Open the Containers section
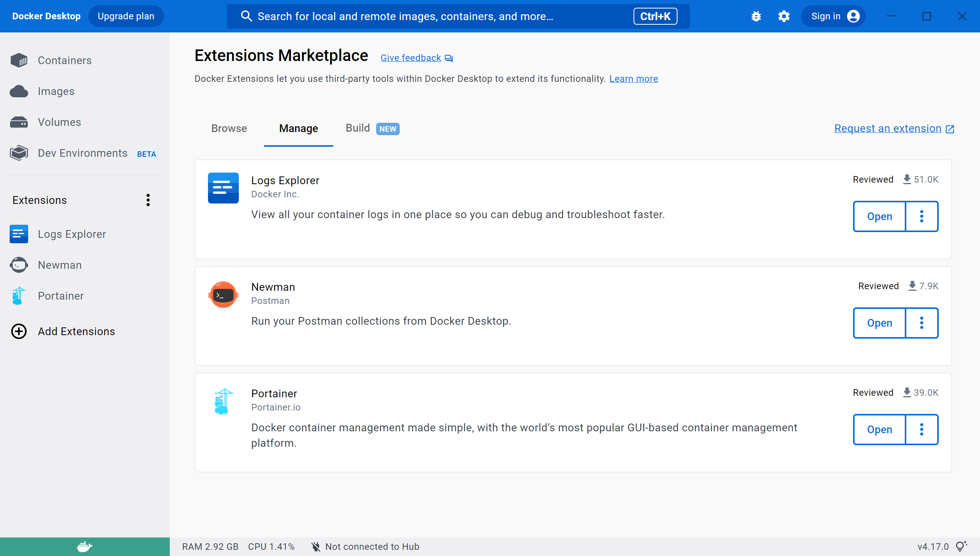Screen dimensions: 980x556 [x=64, y=60]
